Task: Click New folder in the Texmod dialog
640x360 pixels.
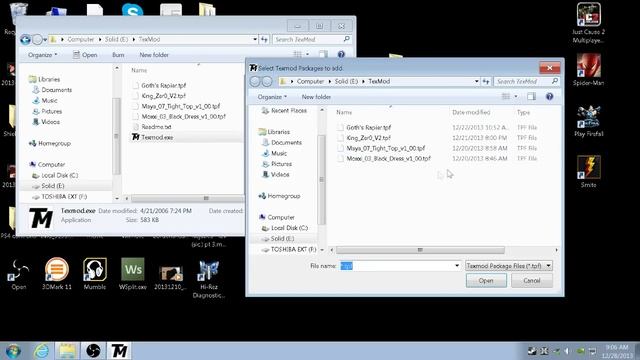Action: [316, 97]
